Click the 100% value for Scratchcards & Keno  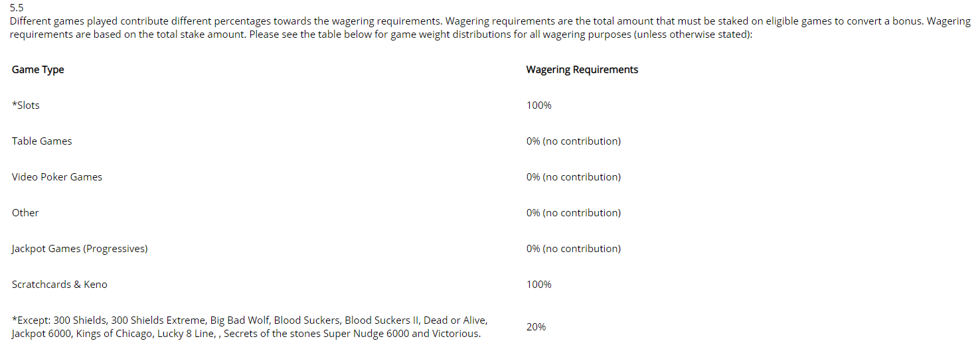[539, 285]
